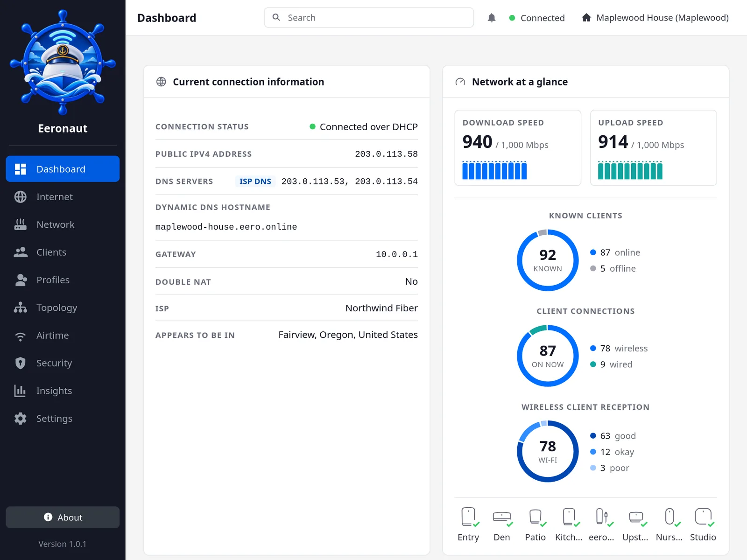Open the notifications bell
Image resolution: width=747 pixels, height=560 pixels.
pyautogui.click(x=491, y=18)
